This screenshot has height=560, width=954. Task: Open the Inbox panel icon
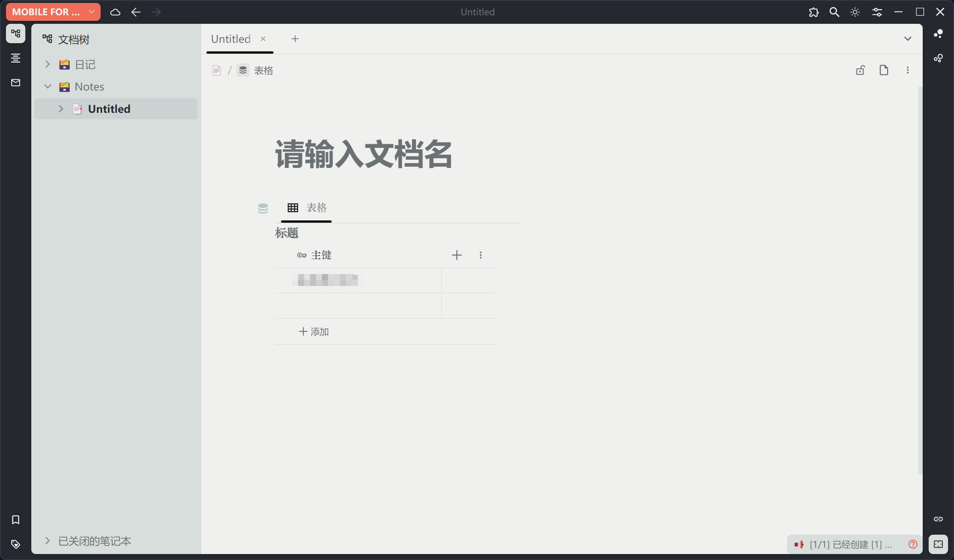click(x=16, y=83)
